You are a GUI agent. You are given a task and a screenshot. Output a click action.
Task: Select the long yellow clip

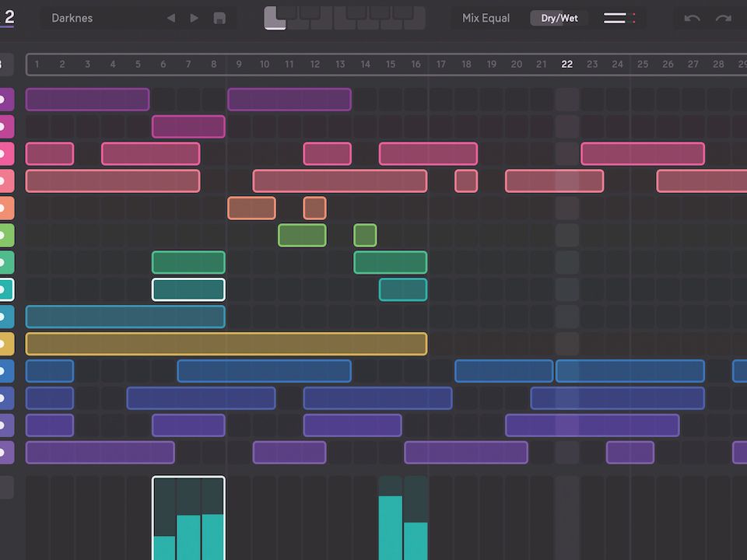click(x=226, y=344)
